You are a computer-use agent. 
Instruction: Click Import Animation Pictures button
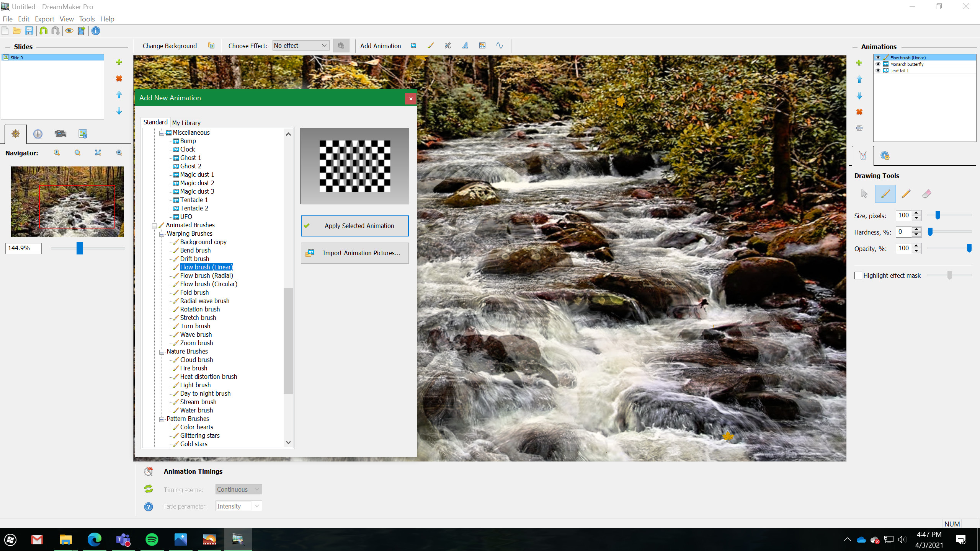(354, 253)
